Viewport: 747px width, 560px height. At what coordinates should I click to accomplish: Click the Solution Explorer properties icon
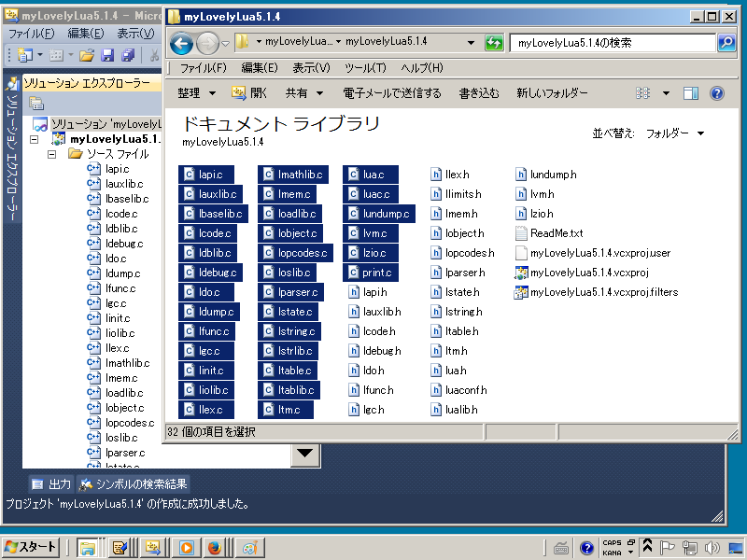(x=36, y=103)
